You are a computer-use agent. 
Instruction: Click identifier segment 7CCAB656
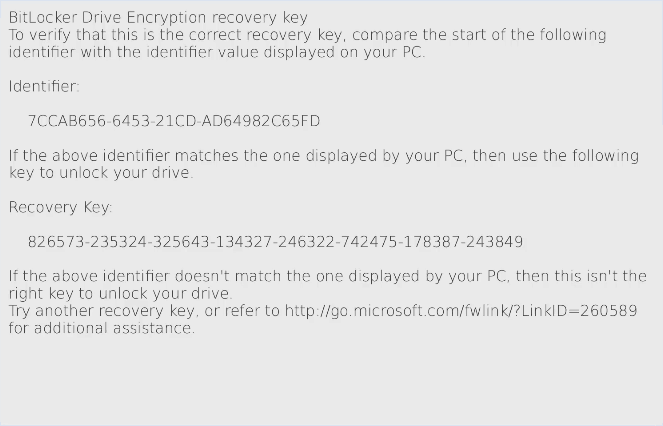click(x=68, y=121)
